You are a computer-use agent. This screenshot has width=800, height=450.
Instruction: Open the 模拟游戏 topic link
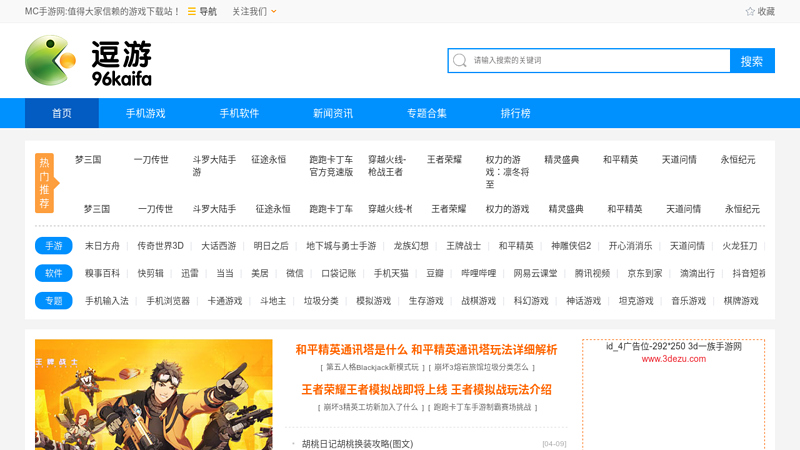[x=373, y=301]
